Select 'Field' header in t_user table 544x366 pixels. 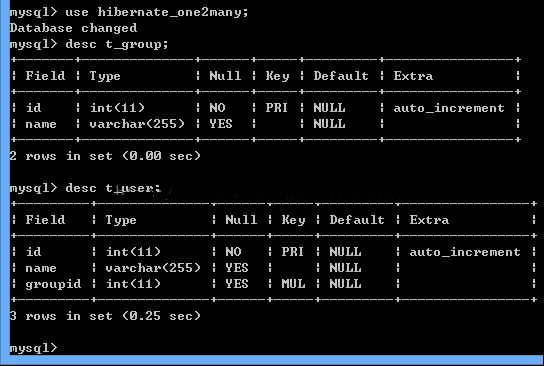click(45, 220)
